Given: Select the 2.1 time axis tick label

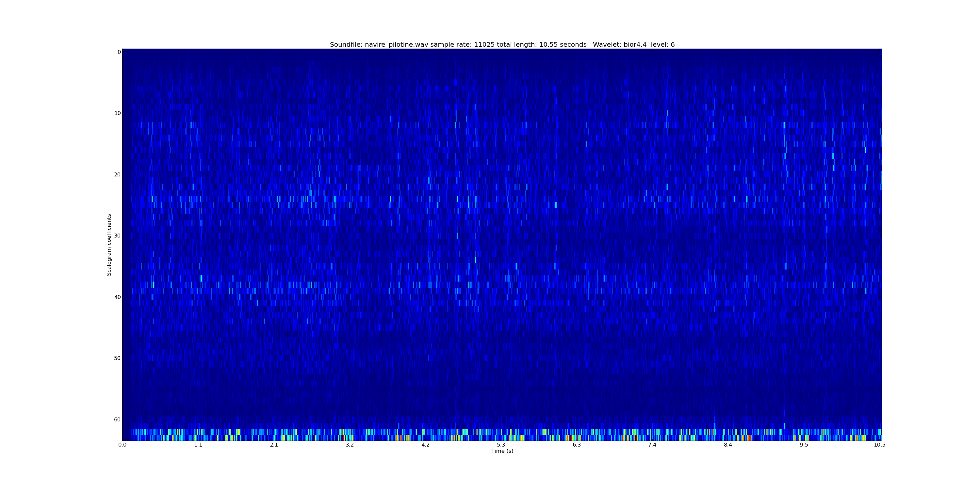Looking at the screenshot, I should pos(273,445).
